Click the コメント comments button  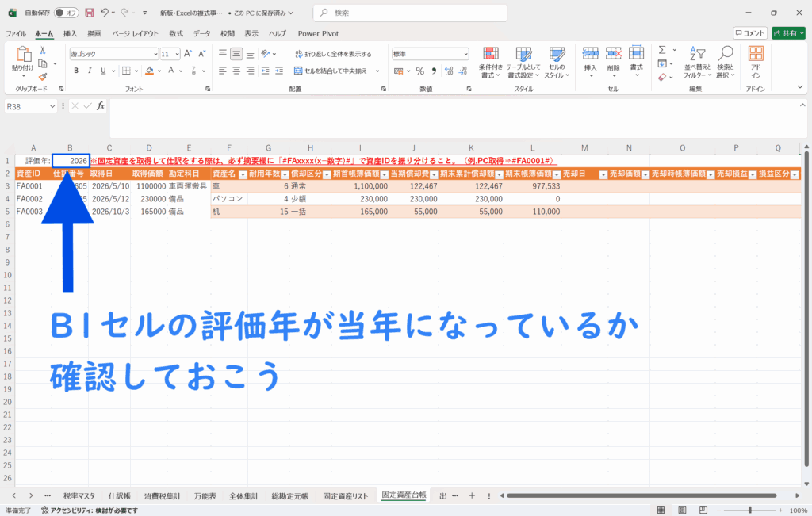[749, 33]
